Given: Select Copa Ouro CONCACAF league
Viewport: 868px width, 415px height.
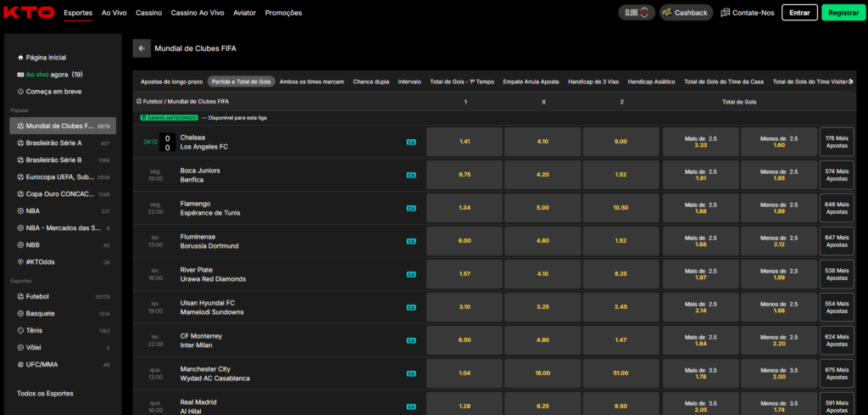Looking at the screenshot, I should tap(63, 194).
